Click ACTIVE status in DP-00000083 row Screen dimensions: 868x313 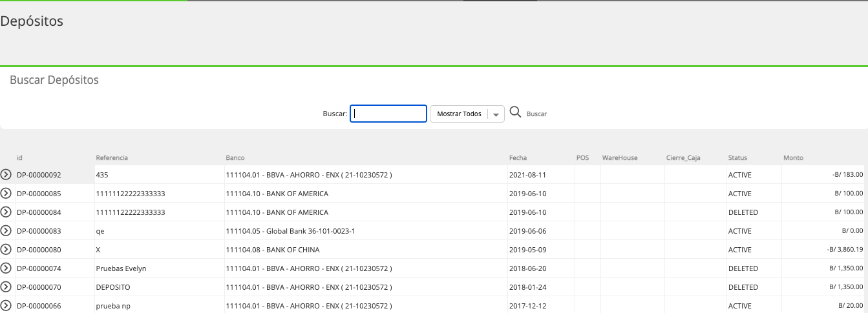[x=754, y=231]
